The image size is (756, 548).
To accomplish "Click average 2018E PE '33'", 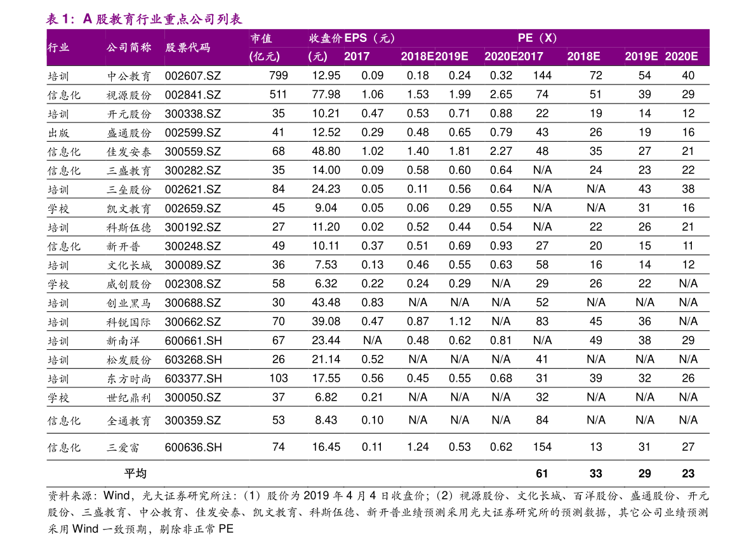I will (596, 474).
